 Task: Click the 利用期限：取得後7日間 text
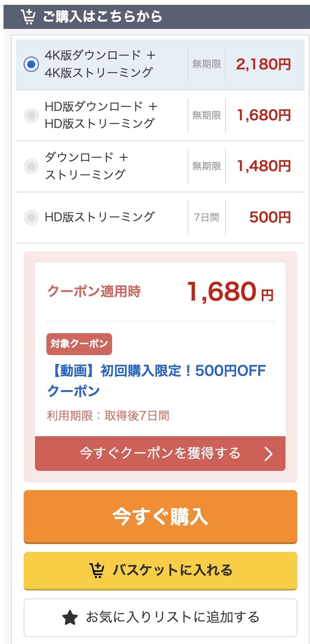pyautogui.click(x=109, y=414)
